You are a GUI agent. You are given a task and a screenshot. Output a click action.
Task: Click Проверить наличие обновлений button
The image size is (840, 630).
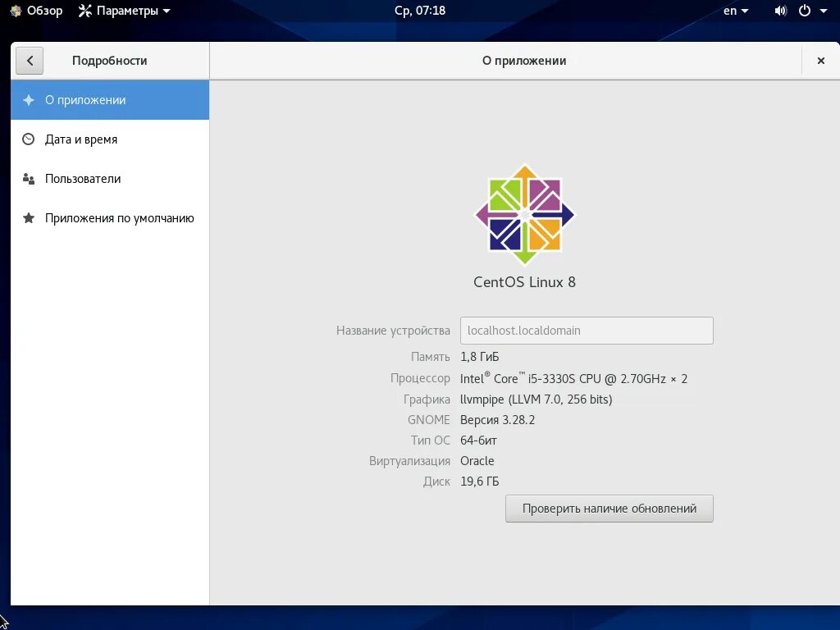tap(609, 509)
